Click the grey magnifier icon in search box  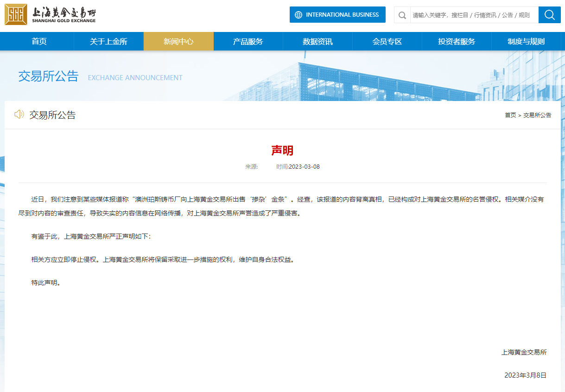point(402,15)
